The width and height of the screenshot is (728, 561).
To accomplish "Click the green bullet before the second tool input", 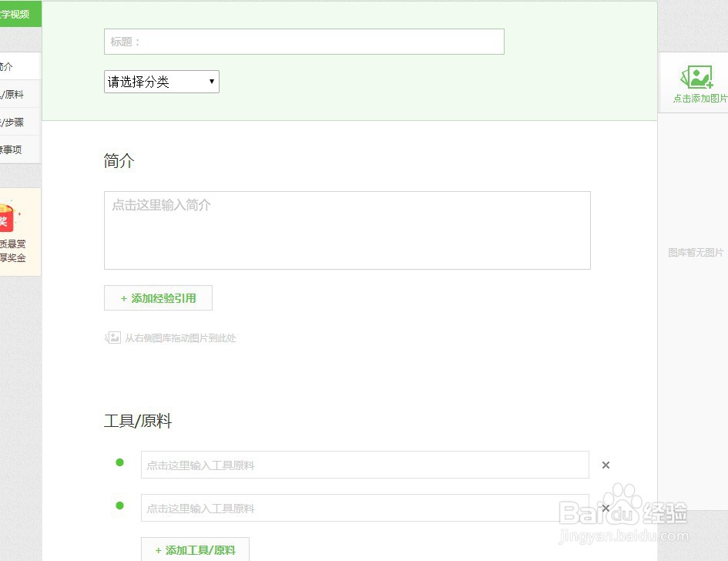I will [x=119, y=506].
